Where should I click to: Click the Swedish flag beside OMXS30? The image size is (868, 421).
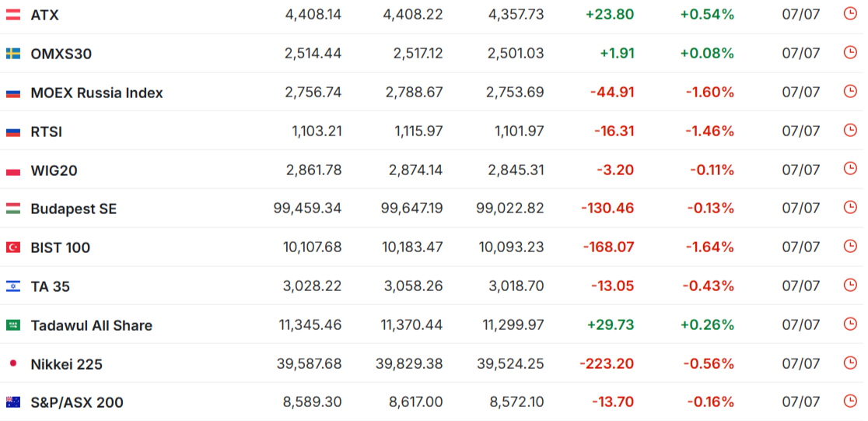[x=13, y=54]
